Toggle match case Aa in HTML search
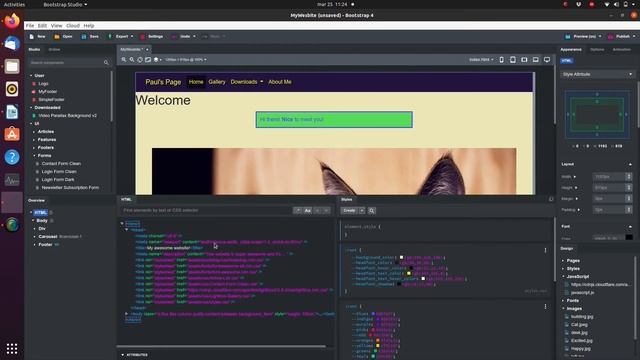Viewport: 640px width, 360px height. coord(308,211)
